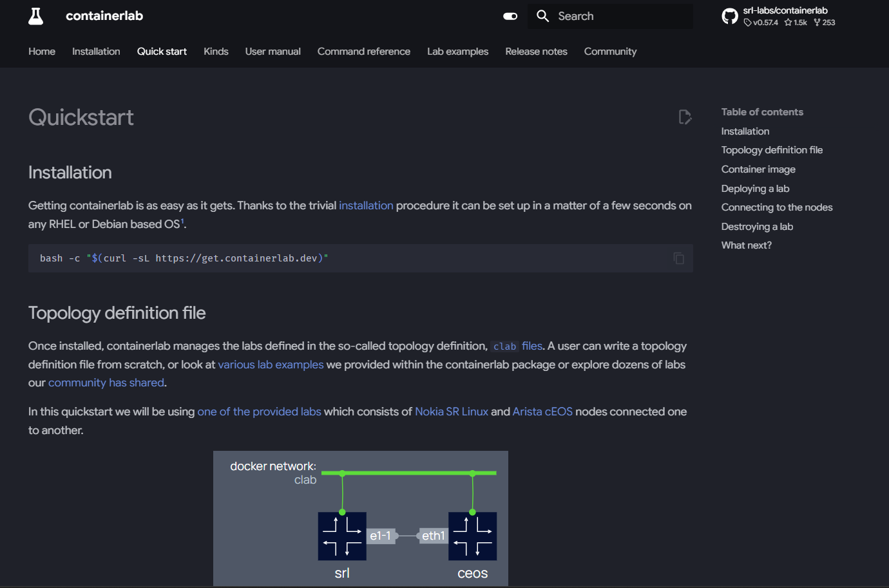Screen dimensions: 889x588
Task: Click the Nokia SR Linux link
Action: pos(452,412)
